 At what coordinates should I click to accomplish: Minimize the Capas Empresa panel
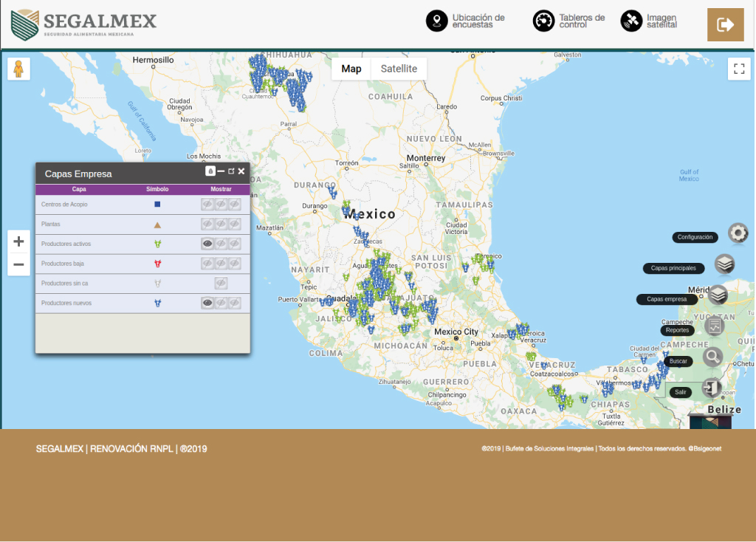click(x=221, y=171)
